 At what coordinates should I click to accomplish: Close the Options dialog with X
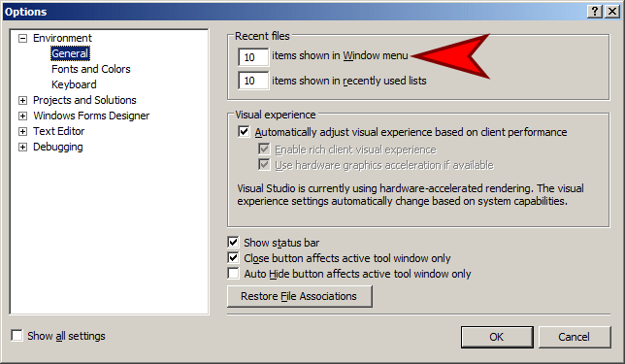coord(612,12)
